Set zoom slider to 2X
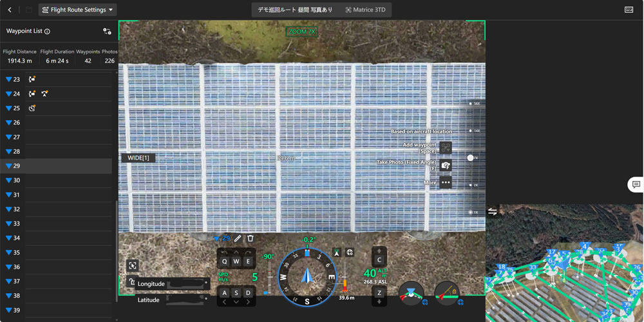The image size is (644, 322). (x=471, y=185)
